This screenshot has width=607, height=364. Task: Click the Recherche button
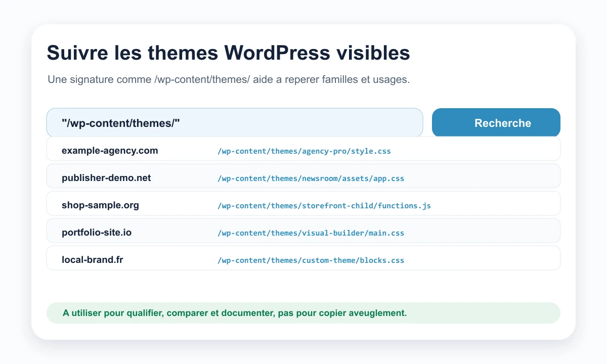pyautogui.click(x=496, y=123)
